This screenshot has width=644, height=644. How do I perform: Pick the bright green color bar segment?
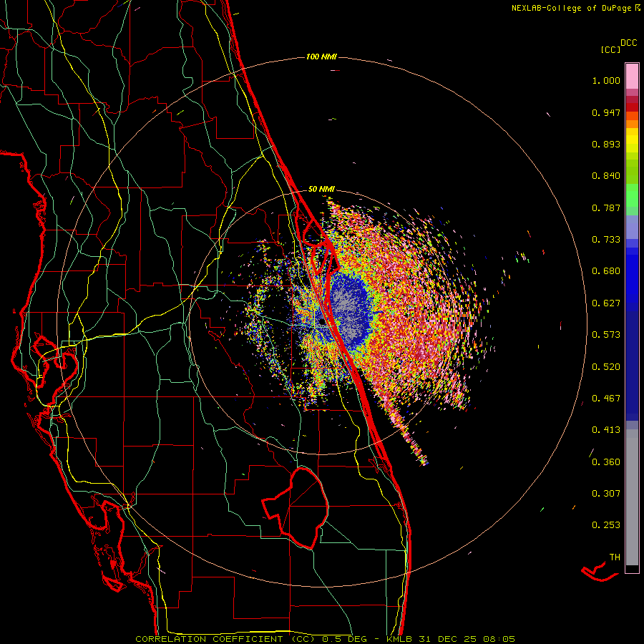point(632,195)
